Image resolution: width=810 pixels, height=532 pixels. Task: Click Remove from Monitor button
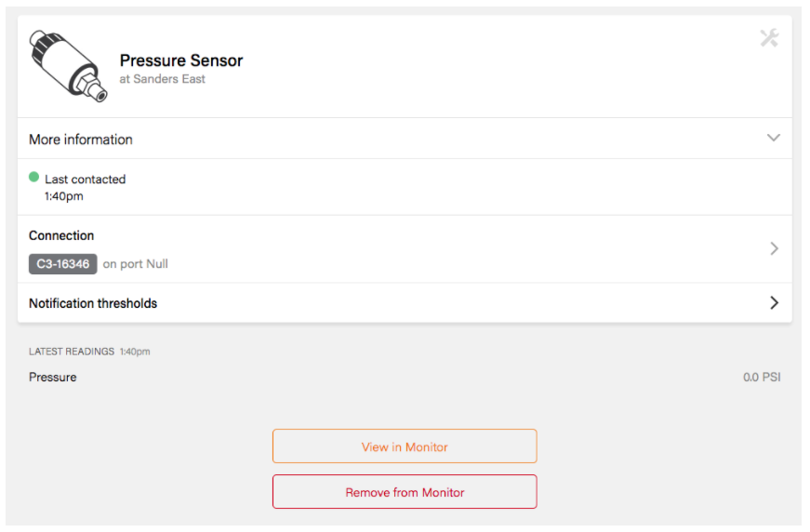[x=405, y=492]
